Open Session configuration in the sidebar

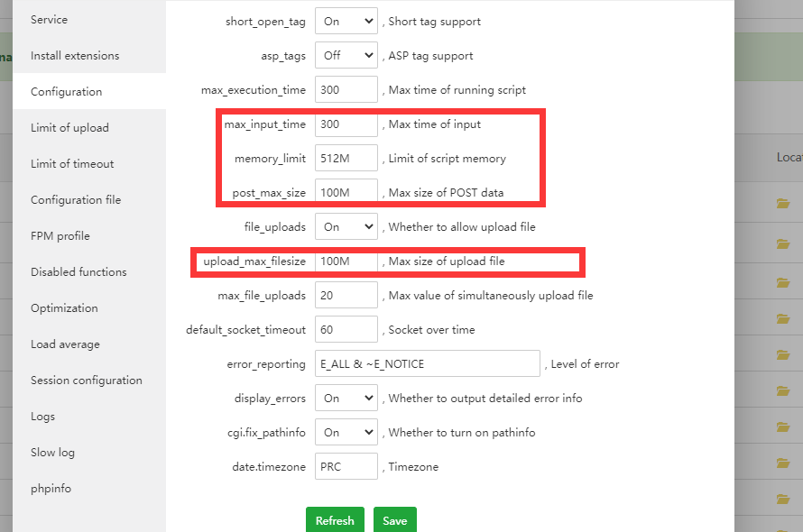coord(87,381)
